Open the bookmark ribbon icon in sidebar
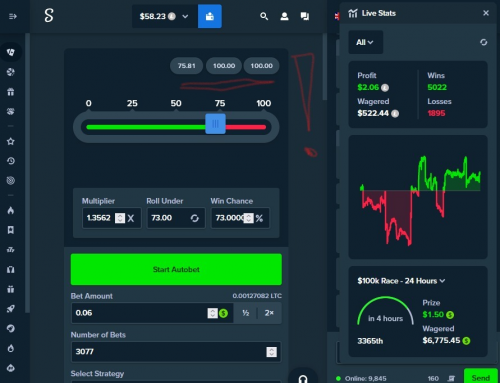This screenshot has width=500, height=383. tap(11, 230)
